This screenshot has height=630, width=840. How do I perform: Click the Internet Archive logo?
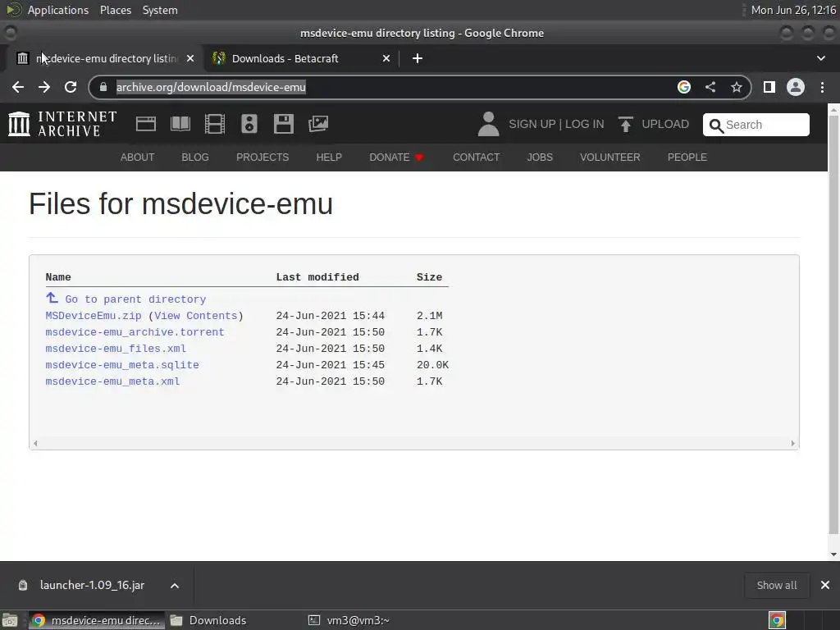click(62, 124)
